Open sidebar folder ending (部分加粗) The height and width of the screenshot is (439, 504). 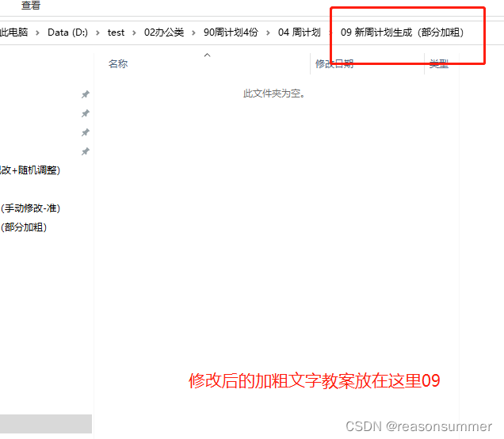click(24, 227)
